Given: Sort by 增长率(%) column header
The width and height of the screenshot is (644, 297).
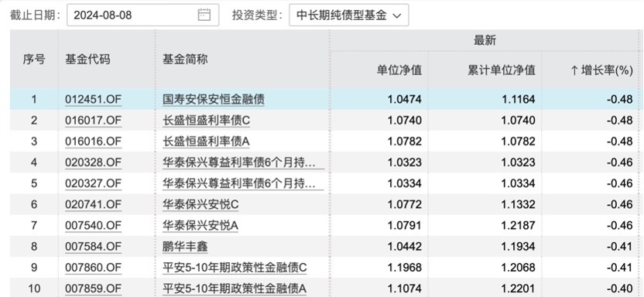Looking at the screenshot, I should 601,70.
